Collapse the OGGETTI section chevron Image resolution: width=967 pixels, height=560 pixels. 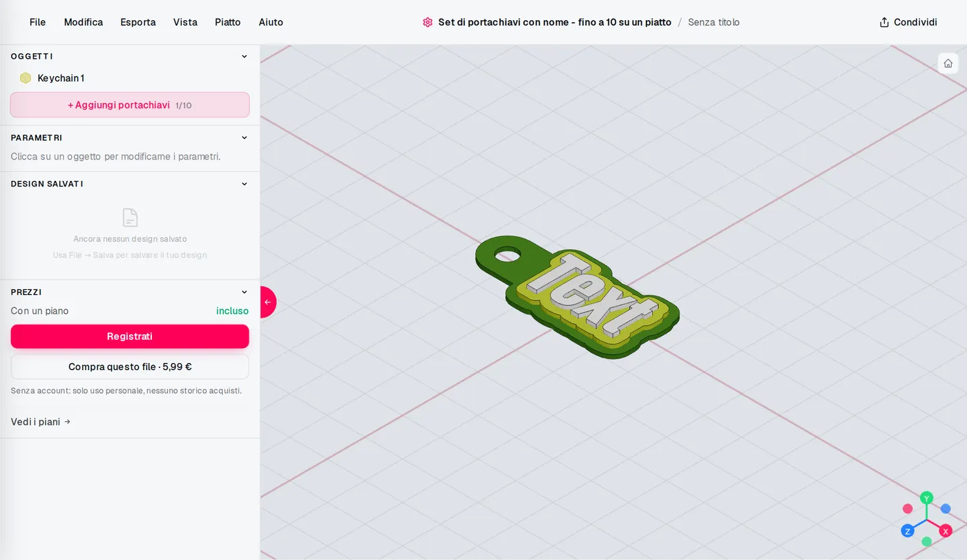click(244, 57)
